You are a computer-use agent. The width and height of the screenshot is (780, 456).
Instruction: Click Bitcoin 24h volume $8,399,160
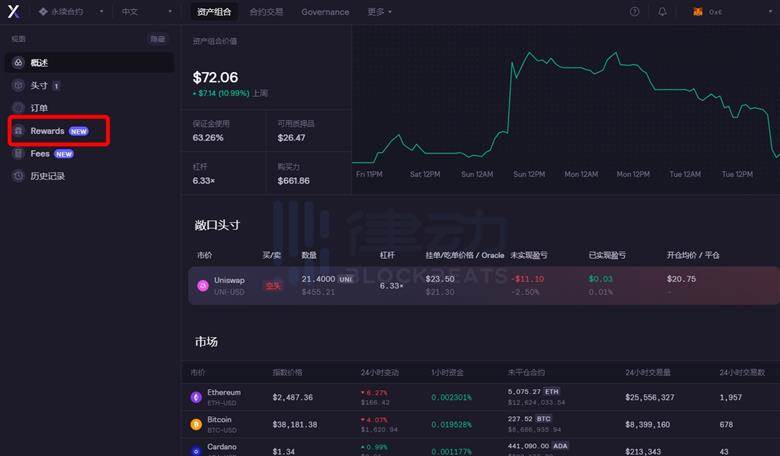(647, 425)
